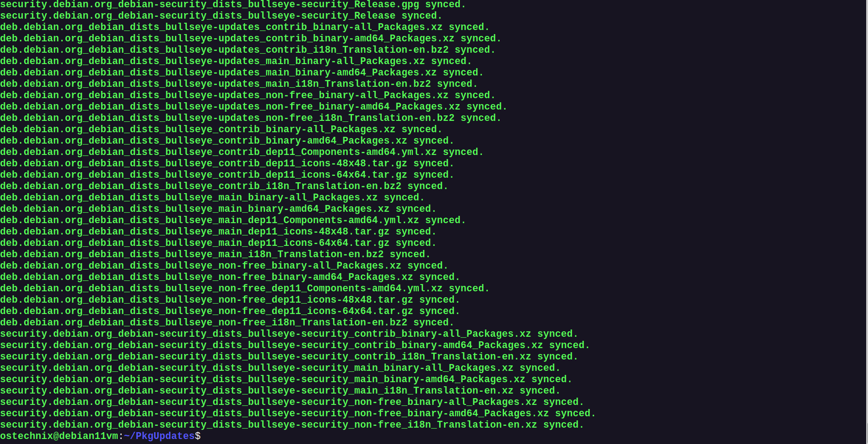This screenshot has width=868, height=444.
Task: Click the bullseye-updates_main_i18n_Translation-en.bz2 line
Action: [239, 84]
